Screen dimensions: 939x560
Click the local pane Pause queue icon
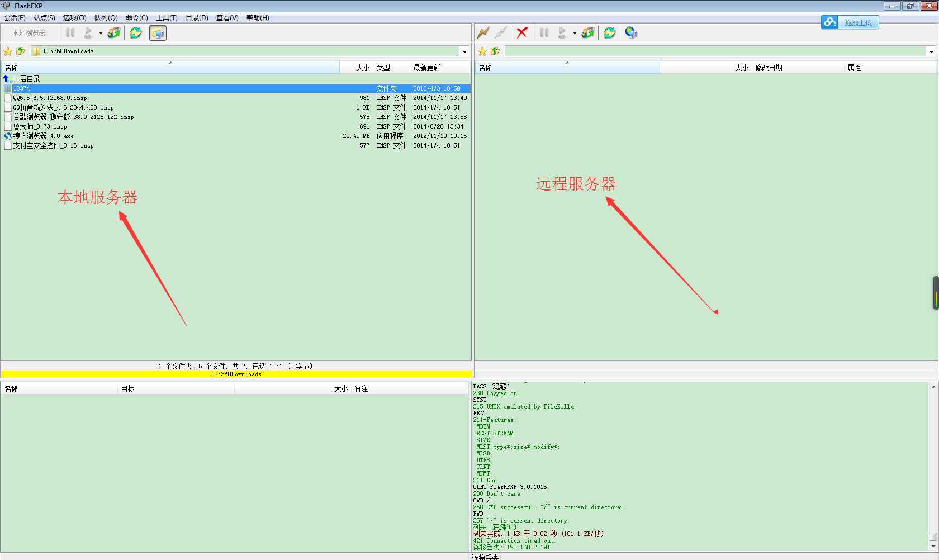click(70, 33)
